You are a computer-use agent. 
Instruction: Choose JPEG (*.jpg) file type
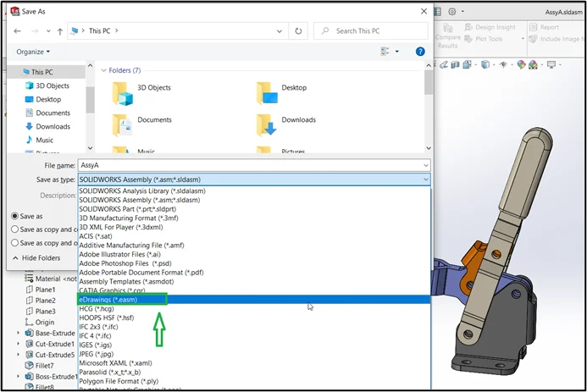pyautogui.click(x=254, y=354)
